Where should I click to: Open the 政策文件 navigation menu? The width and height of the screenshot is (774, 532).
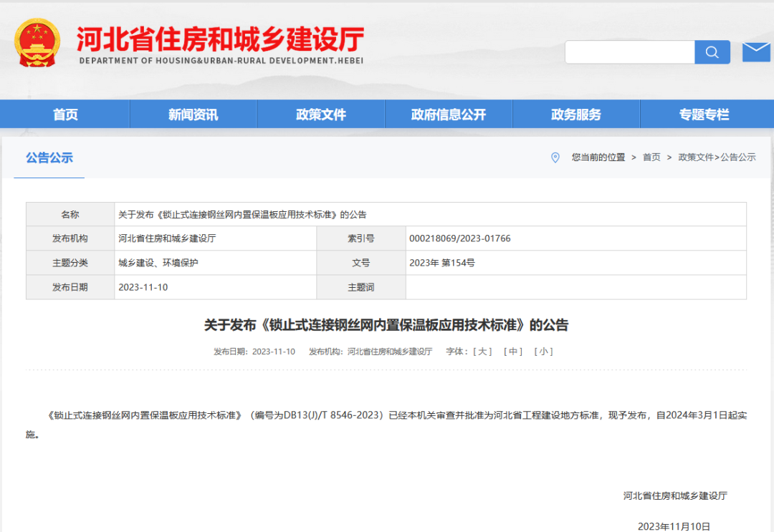[320, 114]
